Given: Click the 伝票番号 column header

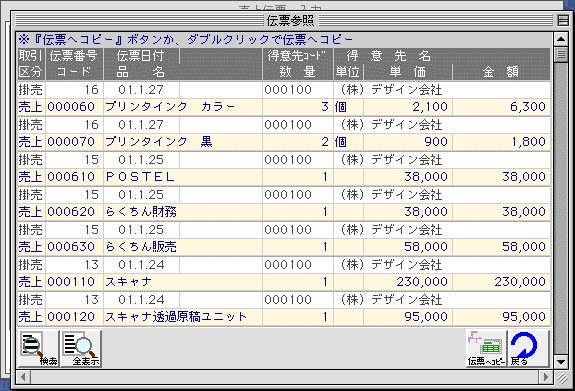Looking at the screenshot, I should pos(74,56).
